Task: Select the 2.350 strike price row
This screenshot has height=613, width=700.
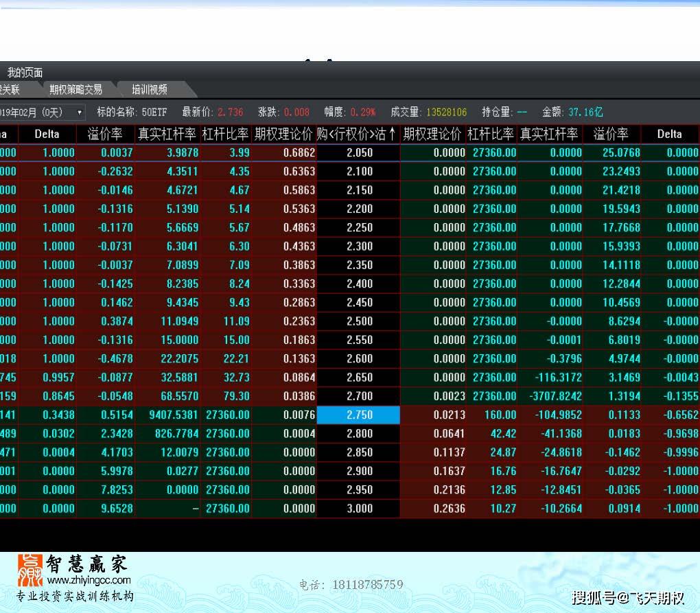Action: [358, 265]
